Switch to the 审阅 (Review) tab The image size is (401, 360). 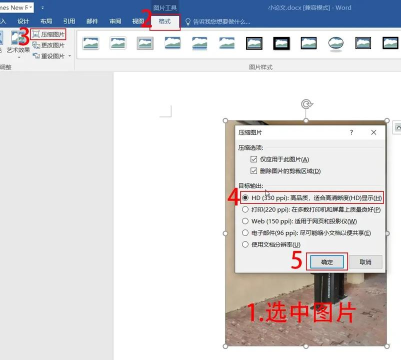point(115,21)
